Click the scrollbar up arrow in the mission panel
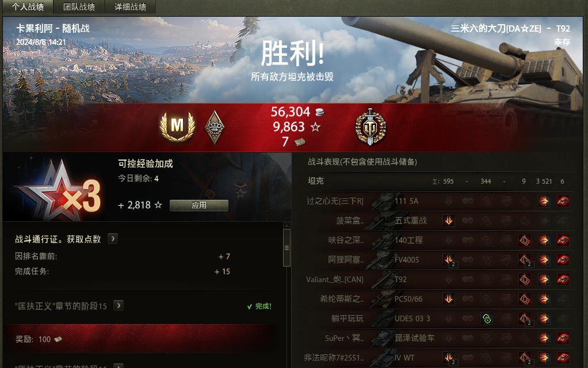This screenshot has width=588, height=368. click(x=287, y=226)
